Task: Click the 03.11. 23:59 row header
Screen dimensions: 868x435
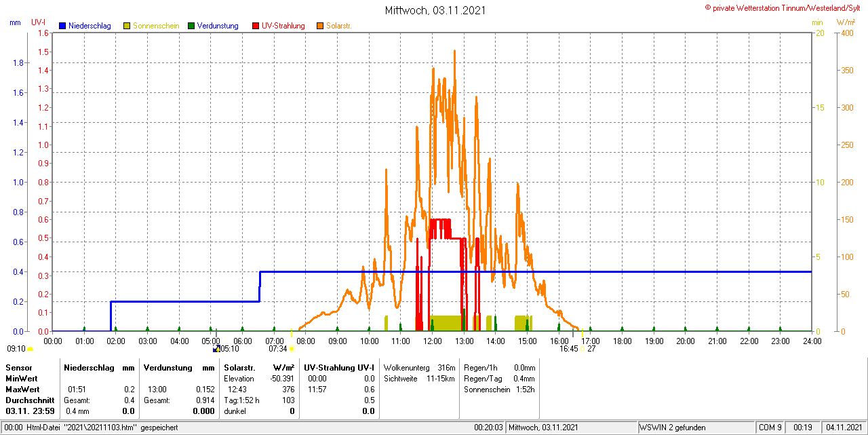Action: pos(31,411)
